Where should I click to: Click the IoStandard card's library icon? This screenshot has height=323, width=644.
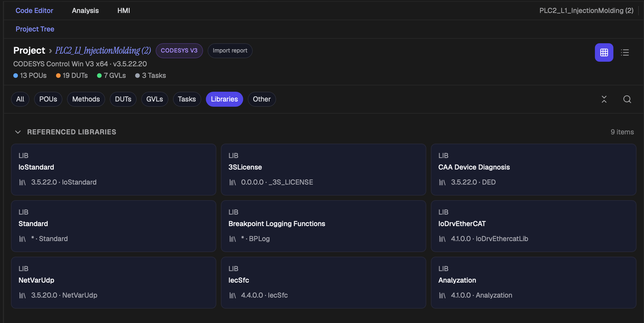click(22, 182)
